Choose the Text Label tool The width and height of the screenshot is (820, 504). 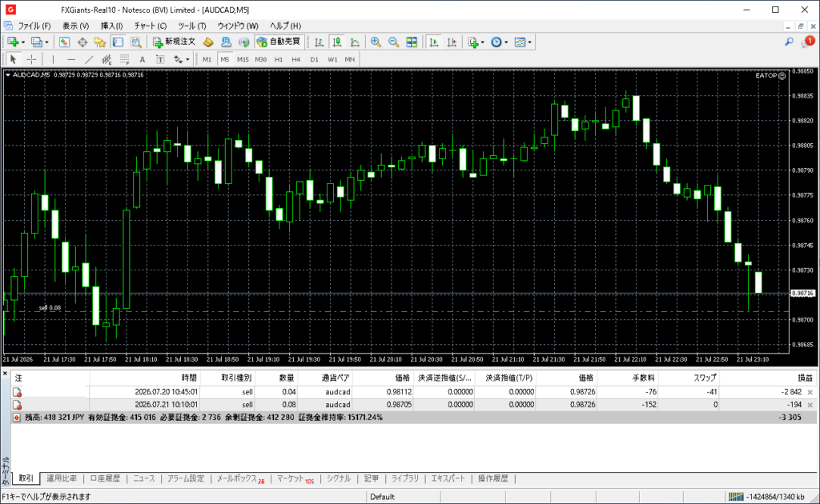pyautogui.click(x=160, y=59)
